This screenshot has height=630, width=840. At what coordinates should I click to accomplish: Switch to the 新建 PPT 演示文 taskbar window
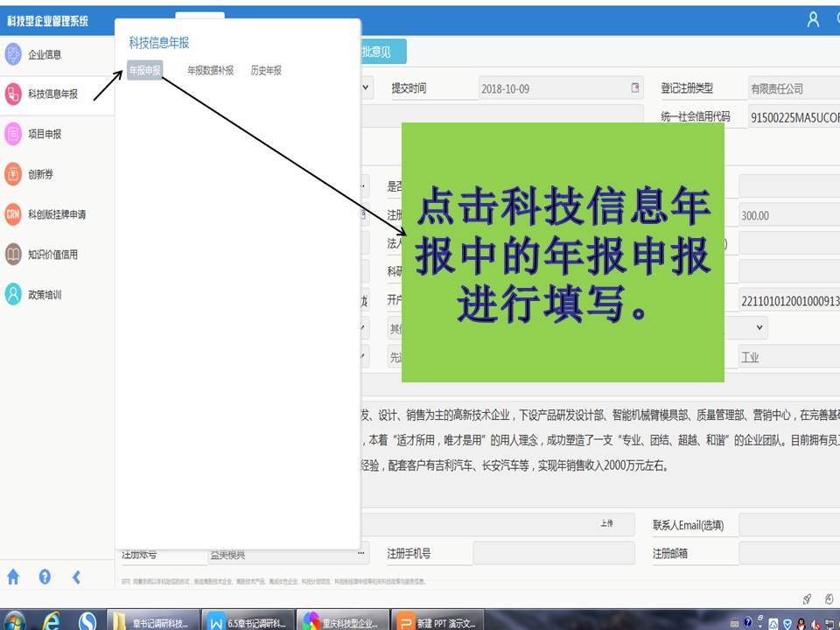pyautogui.click(x=438, y=620)
